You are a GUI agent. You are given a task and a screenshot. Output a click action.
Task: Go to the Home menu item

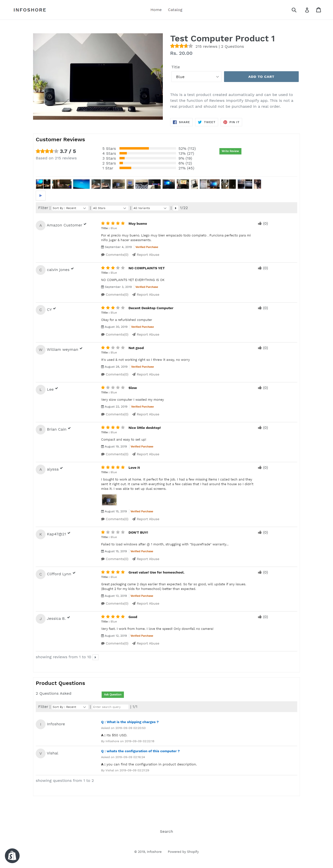point(156,10)
